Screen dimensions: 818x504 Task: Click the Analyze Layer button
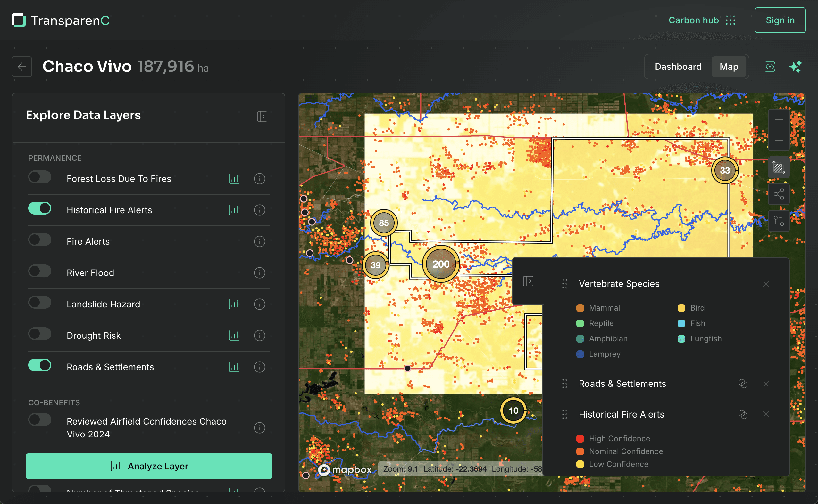coord(149,466)
